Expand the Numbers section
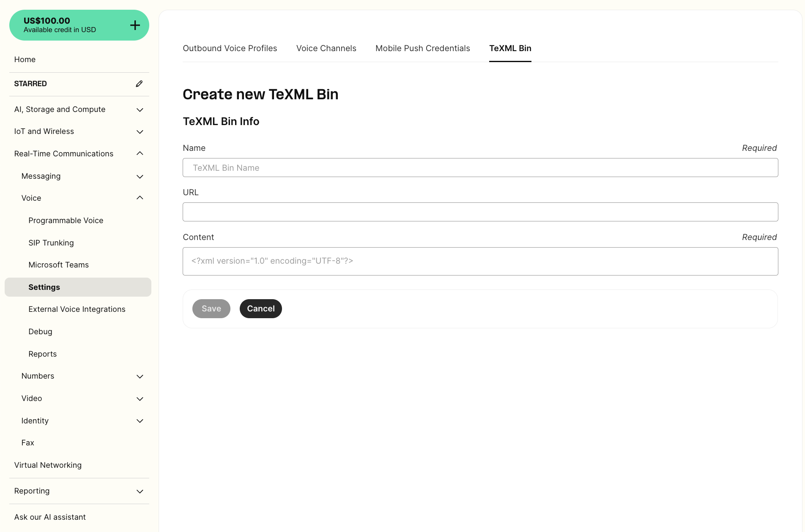The width and height of the screenshot is (805, 532). coord(140,376)
